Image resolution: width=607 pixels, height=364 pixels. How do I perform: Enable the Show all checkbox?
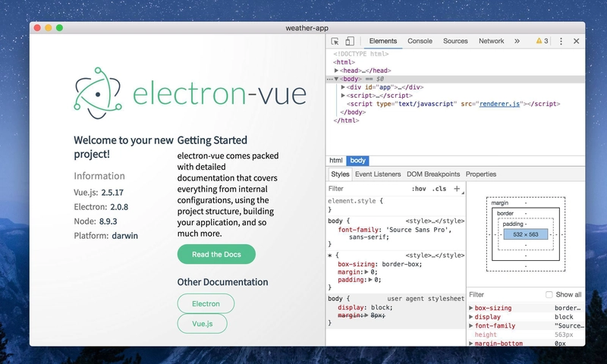point(549,294)
